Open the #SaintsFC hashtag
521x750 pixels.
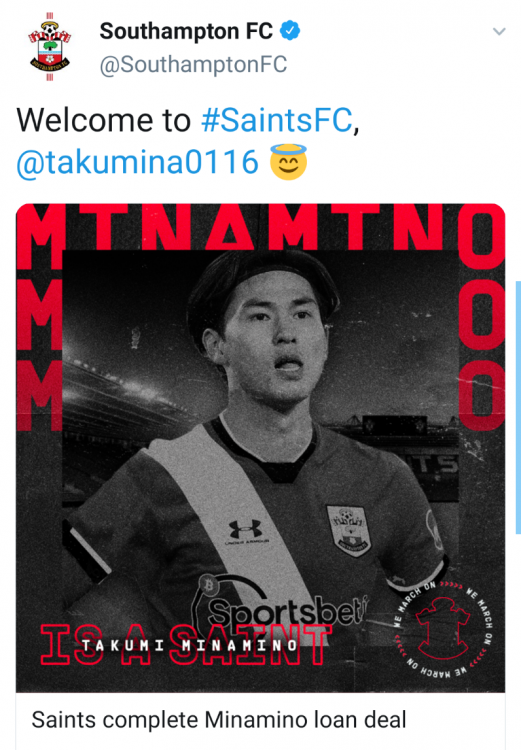[277, 120]
